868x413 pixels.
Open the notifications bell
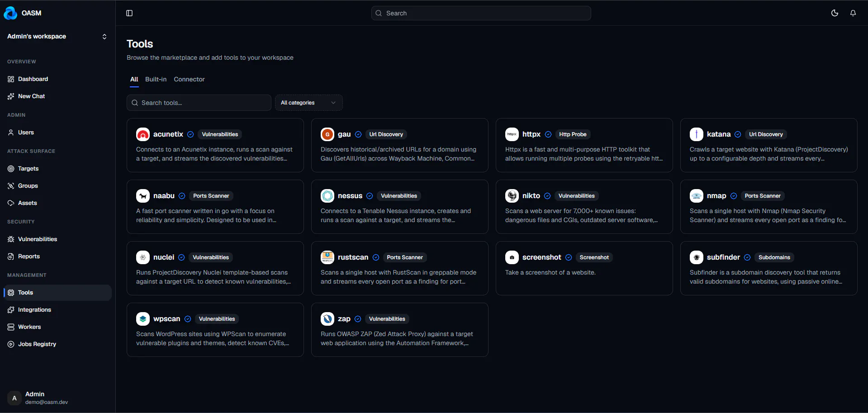click(x=853, y=13)
